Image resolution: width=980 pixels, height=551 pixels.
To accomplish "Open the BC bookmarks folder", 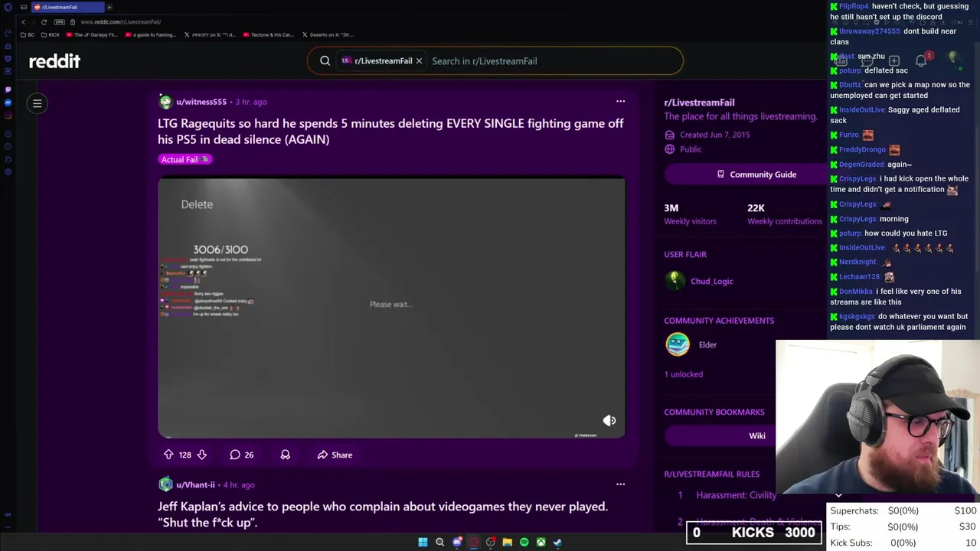I will pos(28,34).
